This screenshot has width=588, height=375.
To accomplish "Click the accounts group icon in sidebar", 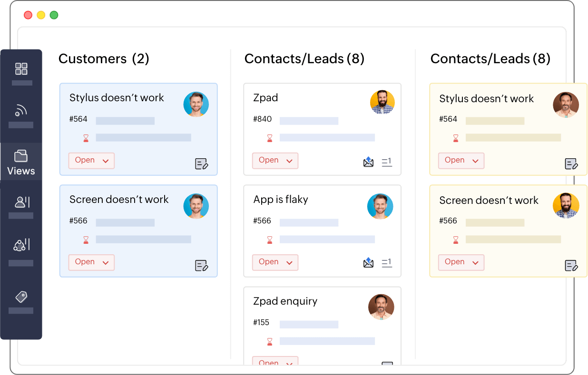I will coord(22,245).
